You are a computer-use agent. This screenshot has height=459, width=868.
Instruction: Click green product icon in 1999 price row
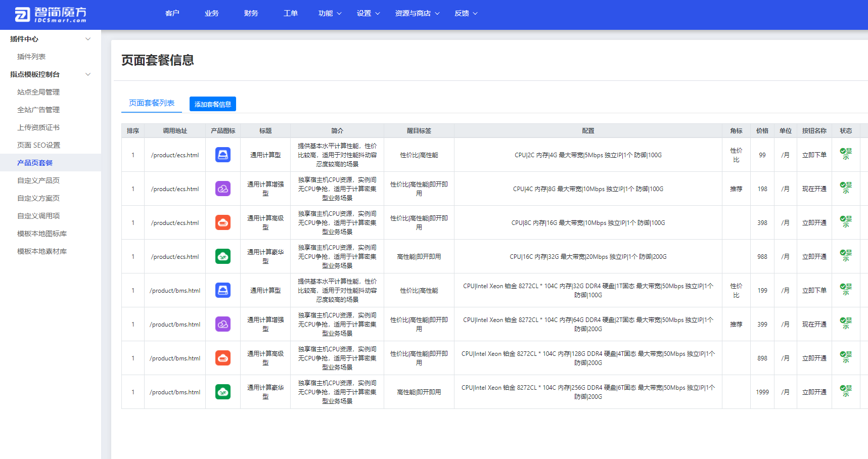tap(223, 392)
